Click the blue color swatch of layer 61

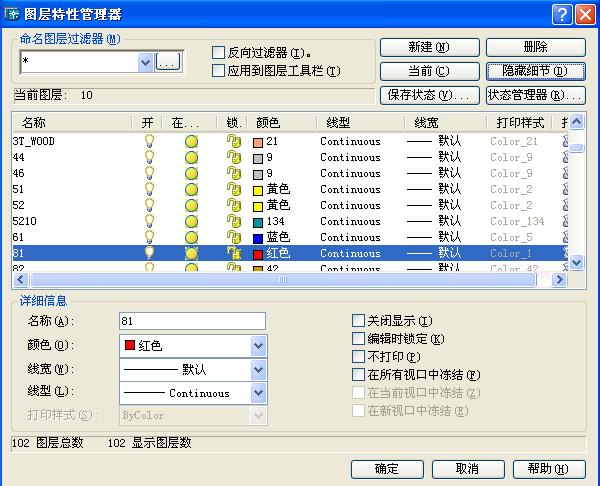[258, 238]
